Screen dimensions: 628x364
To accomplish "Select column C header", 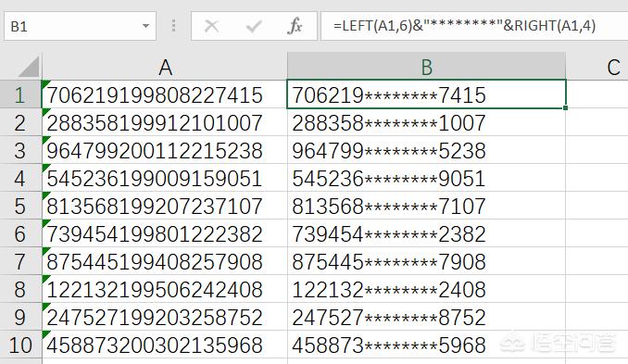I will (597, 67).
